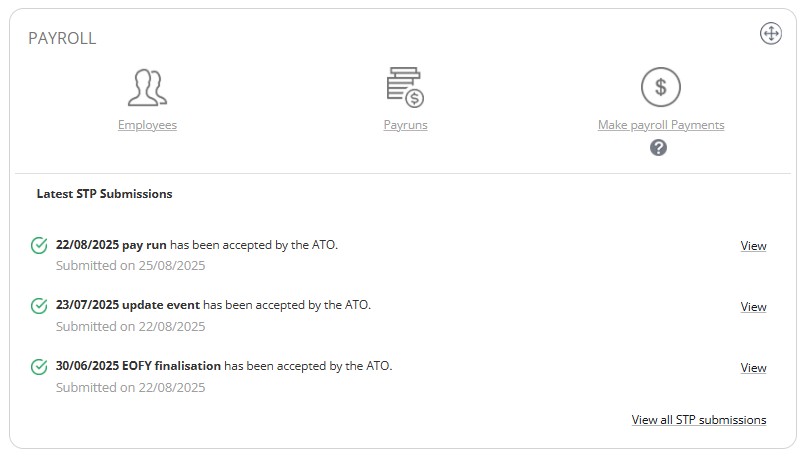Click the move widget crosshair icon
This screenshot has width=801, height=455.
tap(771, 34)
